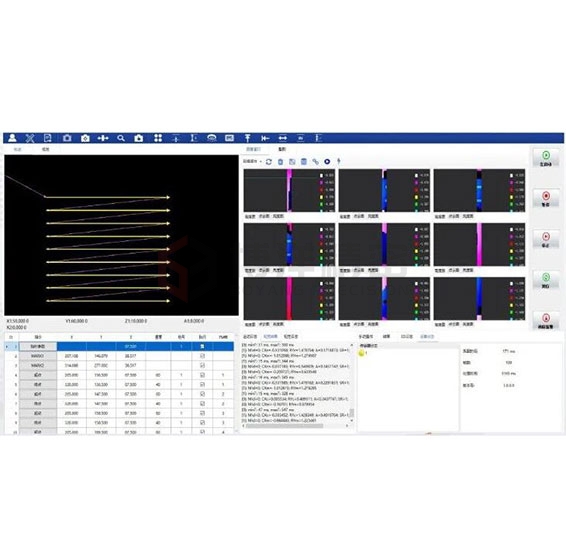Click the round play icon above the image grid
Image resolution: width=566 pixels, height=538 pixels.
coord(327,162)
